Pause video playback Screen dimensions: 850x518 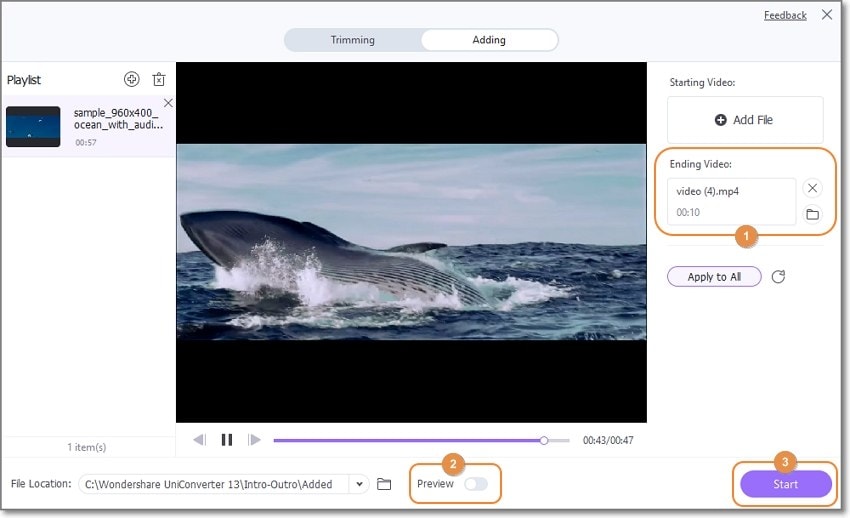click(x=227, y=439)
